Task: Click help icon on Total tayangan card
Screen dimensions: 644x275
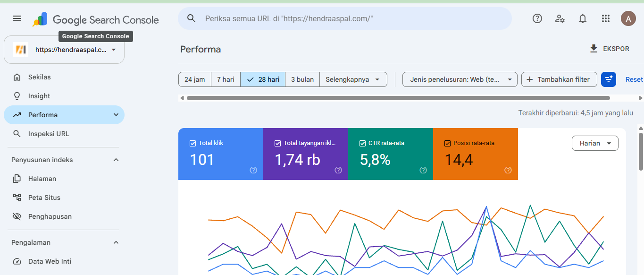Action: [x=338, y=170]
